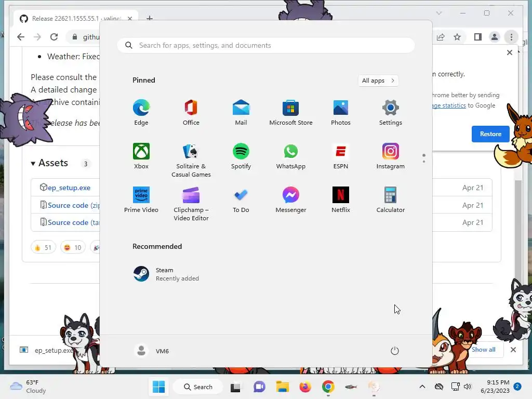
Task: Launch Prime Video
Action: pos(141,200)
